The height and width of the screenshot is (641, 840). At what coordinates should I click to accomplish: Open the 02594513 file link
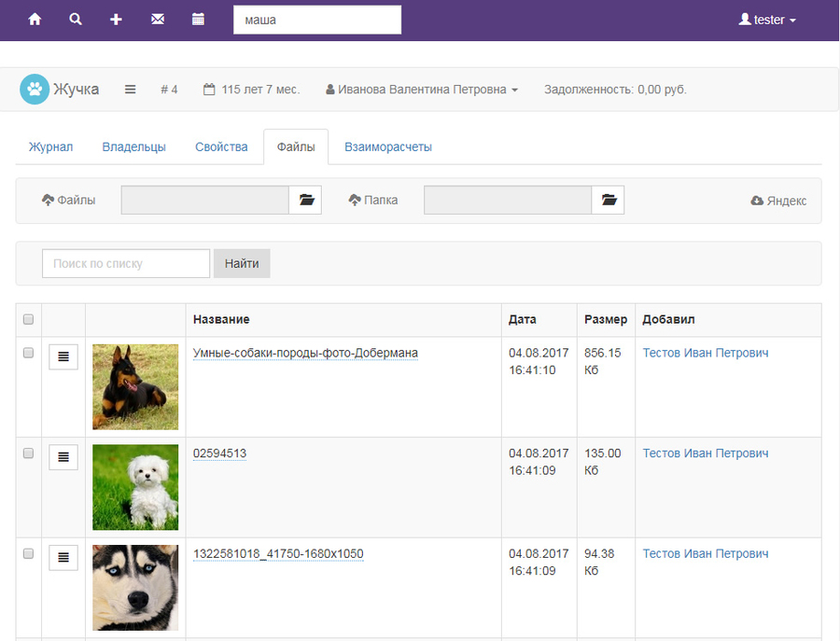click(219, 453)
